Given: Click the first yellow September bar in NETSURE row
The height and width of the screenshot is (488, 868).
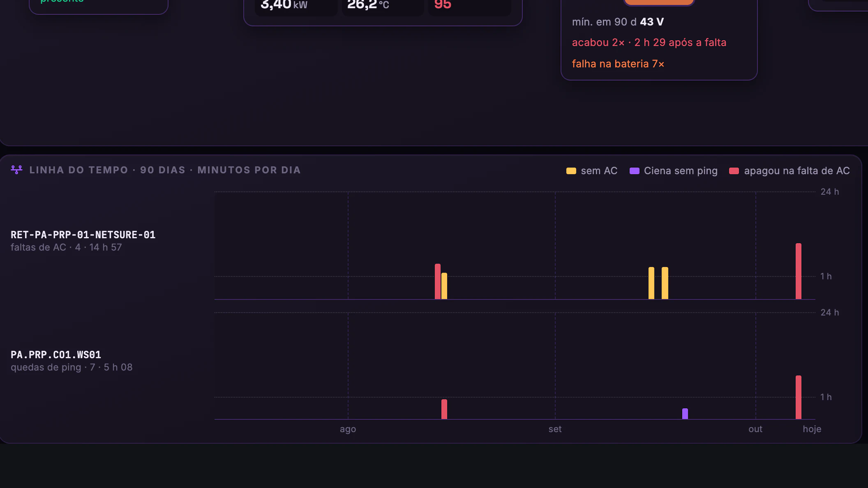Looking at the screenshot, I should (651, 283).
